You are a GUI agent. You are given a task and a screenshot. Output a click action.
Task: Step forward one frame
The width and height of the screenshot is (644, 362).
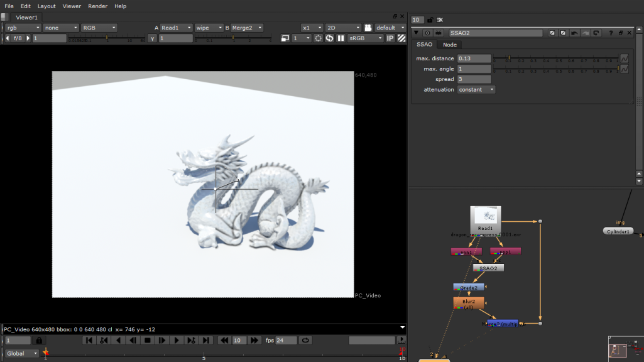pyautogui.click(x=162, y=340)
